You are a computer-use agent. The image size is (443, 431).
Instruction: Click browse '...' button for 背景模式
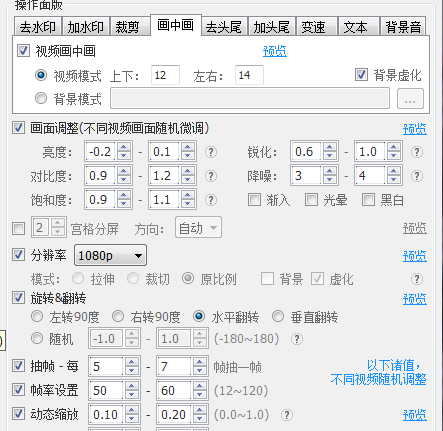coord(410,98)
